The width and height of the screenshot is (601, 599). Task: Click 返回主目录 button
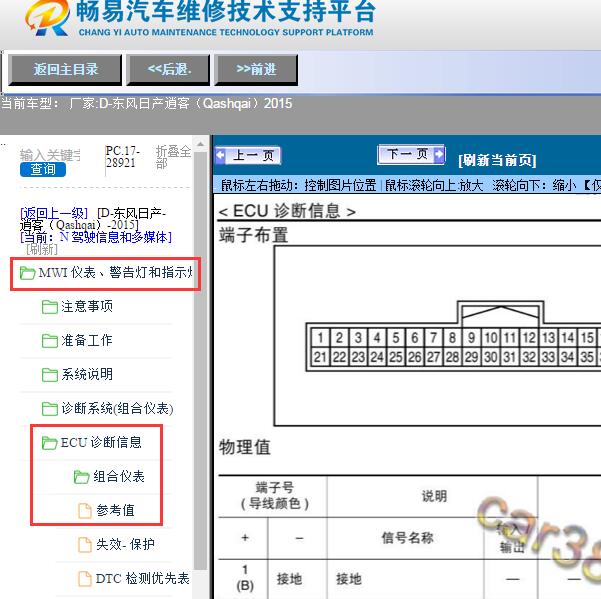65,69
